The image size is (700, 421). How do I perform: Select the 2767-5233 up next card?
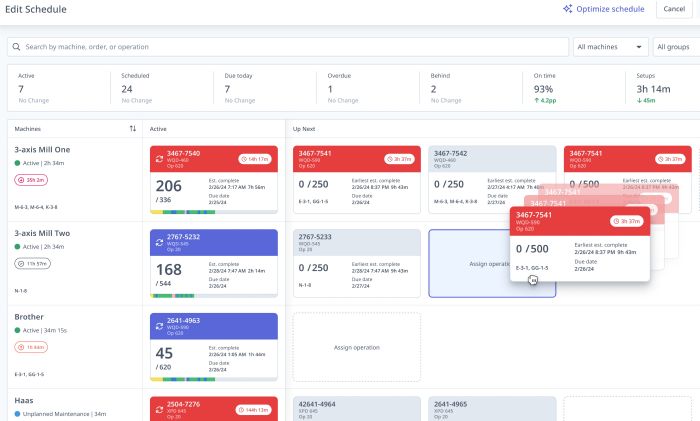coord(357,263)
